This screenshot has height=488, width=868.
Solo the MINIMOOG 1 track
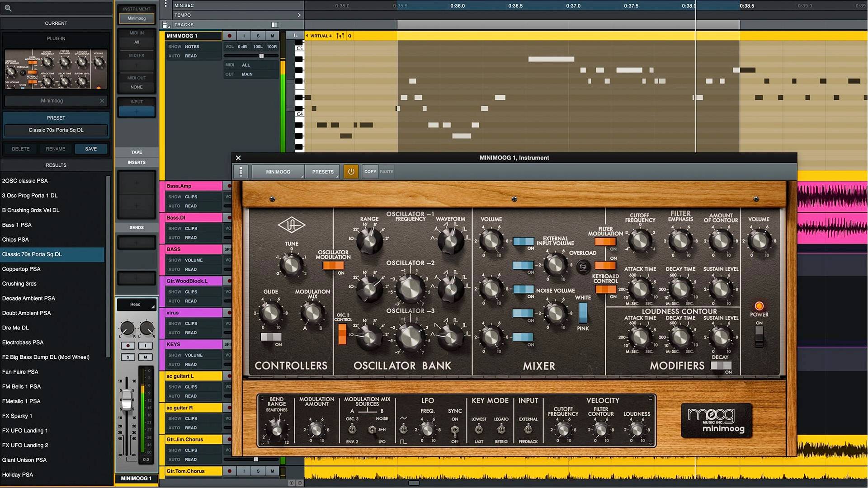click(258, 35)
